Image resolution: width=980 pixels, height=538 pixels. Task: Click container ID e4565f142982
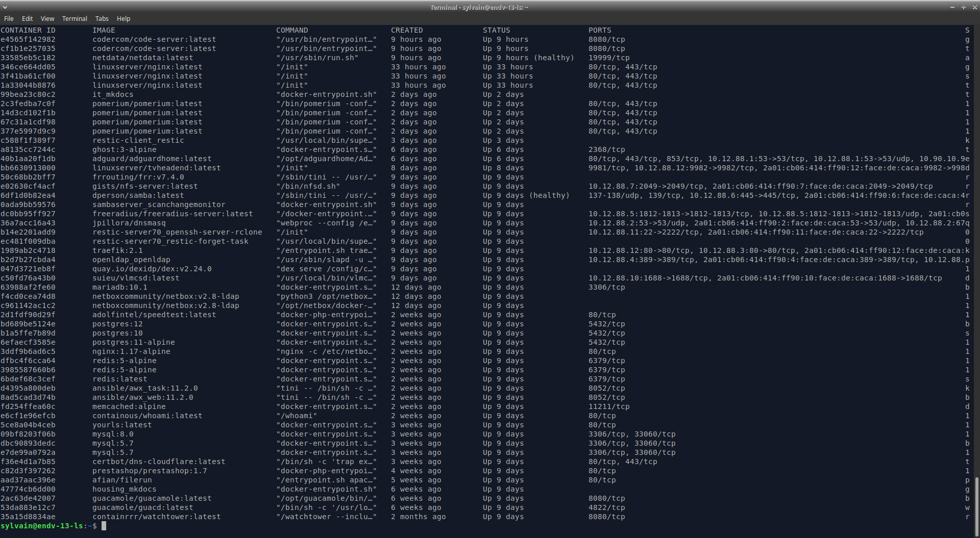click(x=28, y=39)
